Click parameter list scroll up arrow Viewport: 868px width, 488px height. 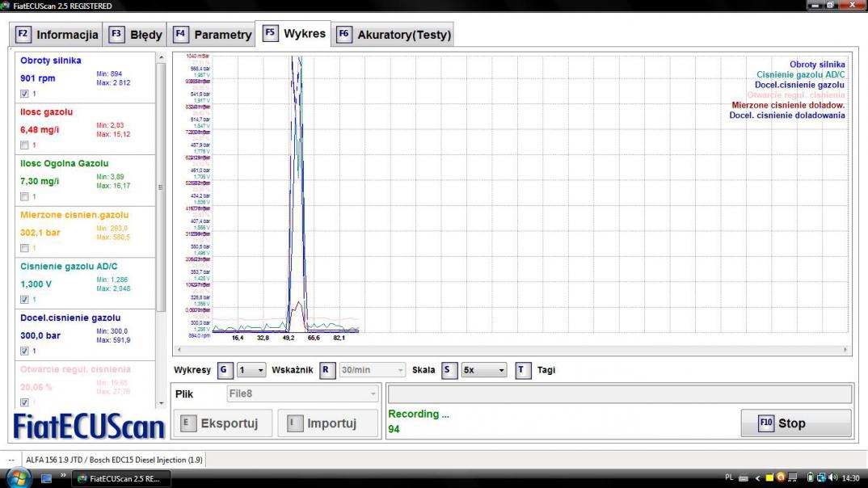coord(161,57)
